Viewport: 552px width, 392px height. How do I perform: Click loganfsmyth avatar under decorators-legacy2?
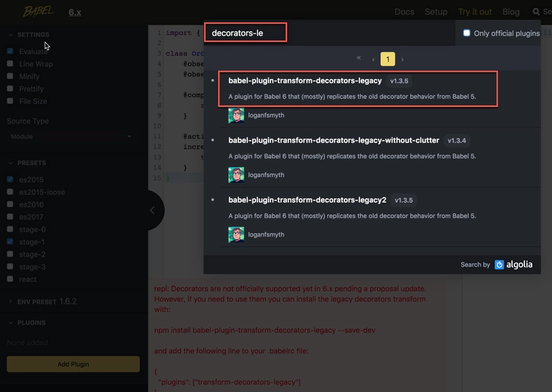point(236,235)
